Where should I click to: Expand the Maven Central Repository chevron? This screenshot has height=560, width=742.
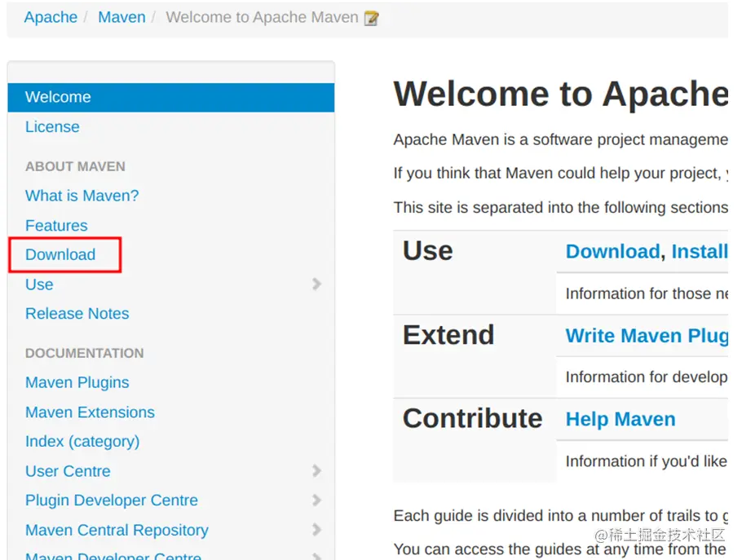pyautogui.click(x=316, y=529)
